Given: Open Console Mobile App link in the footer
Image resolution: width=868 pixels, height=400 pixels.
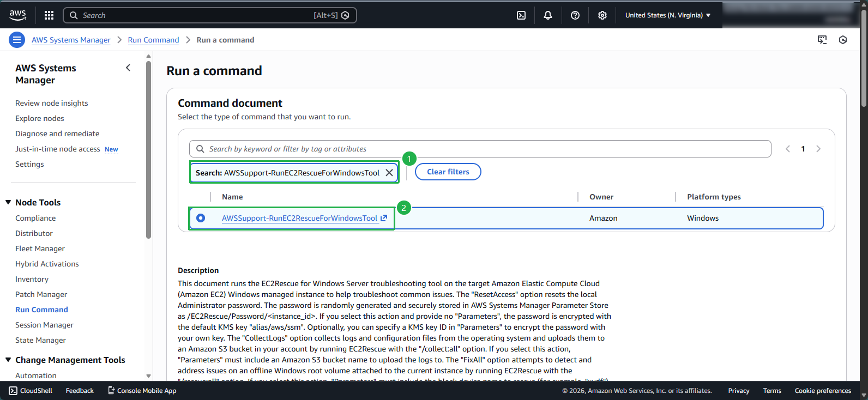Looking at the screenshot, I should coord(142,391).
